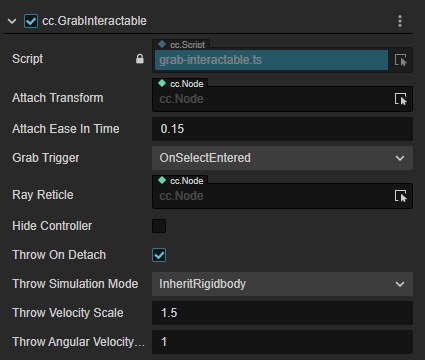425x360 pixels.
Task: Disable the cc.GrabInteractable component checkbox
Action: coord(31,21)
